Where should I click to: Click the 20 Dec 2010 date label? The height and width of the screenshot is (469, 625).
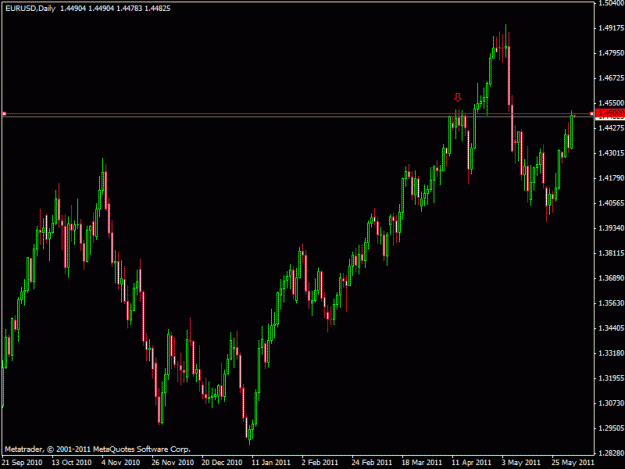point(222,463)
